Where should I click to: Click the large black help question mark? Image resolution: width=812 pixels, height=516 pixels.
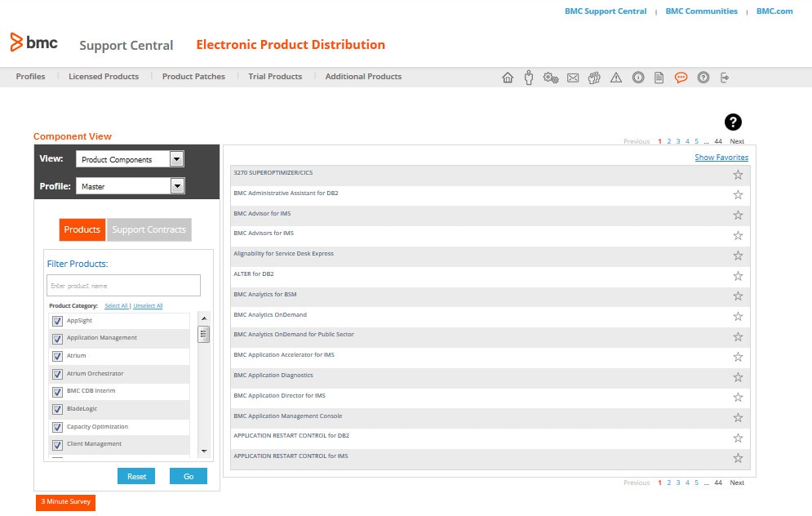(733, 122)
